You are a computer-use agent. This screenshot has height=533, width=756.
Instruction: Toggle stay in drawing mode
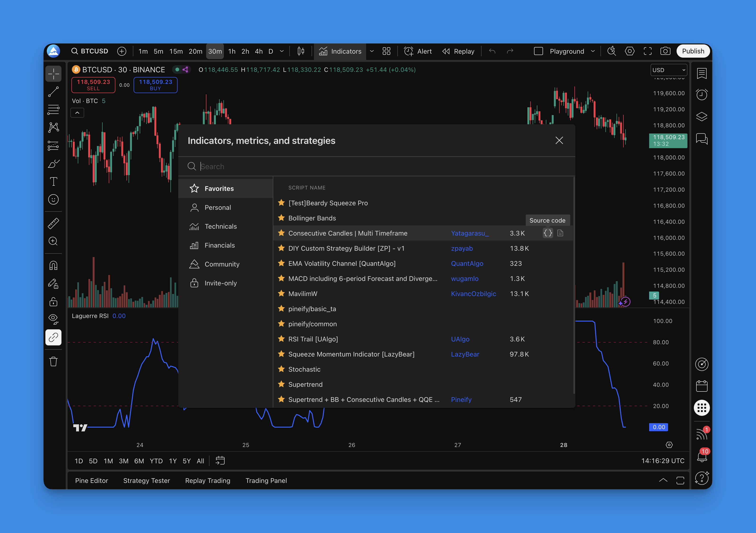pos(53,284)
